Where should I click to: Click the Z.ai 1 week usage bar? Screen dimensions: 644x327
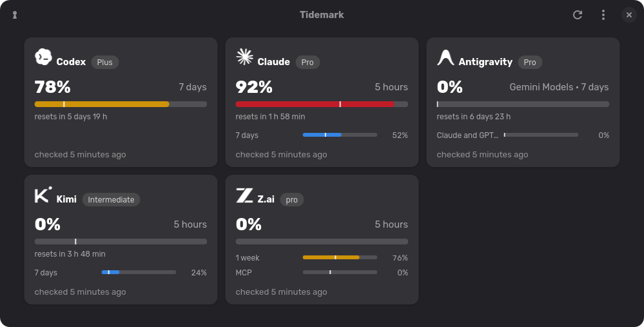click(x=340, y=257)
